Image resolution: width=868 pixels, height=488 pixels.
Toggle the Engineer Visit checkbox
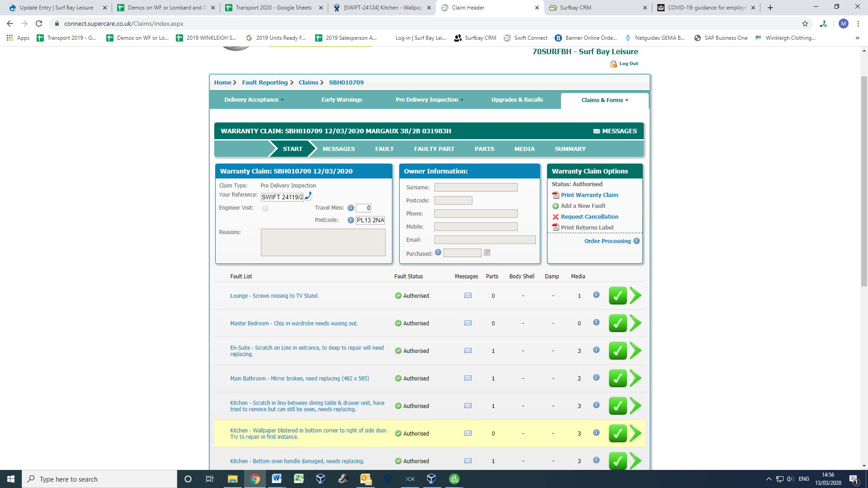coord(265,208)
